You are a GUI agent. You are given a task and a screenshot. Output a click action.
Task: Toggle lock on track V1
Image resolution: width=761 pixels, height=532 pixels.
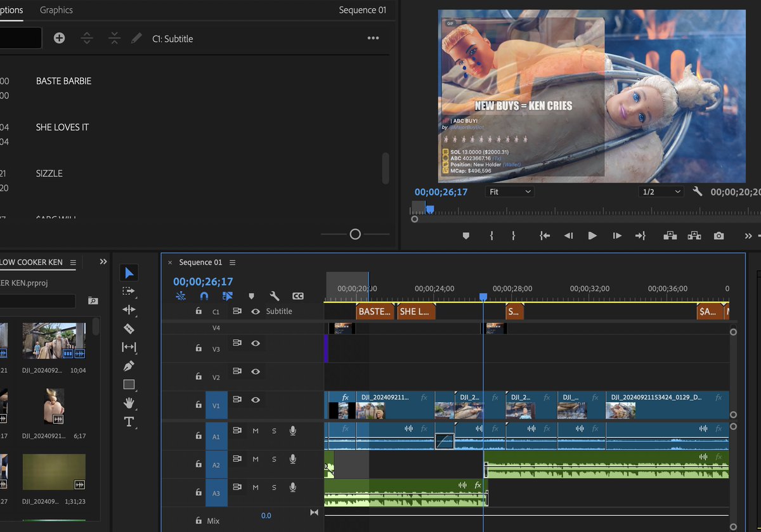point(198,405)
